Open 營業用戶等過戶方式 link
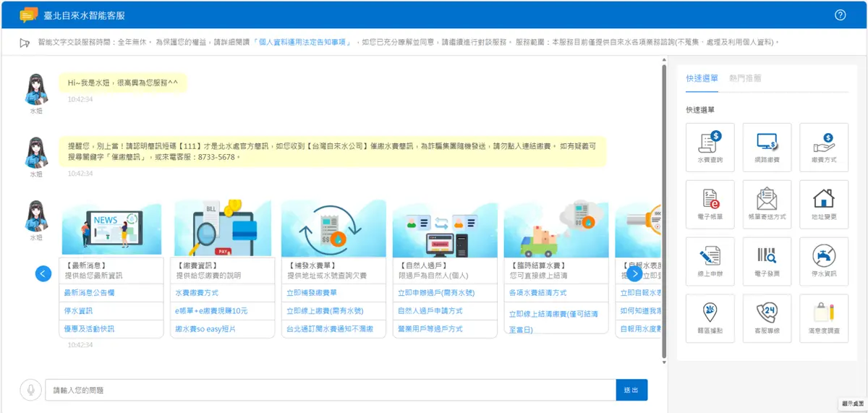This screenshot has height=413, width=868. pos(430,328)
